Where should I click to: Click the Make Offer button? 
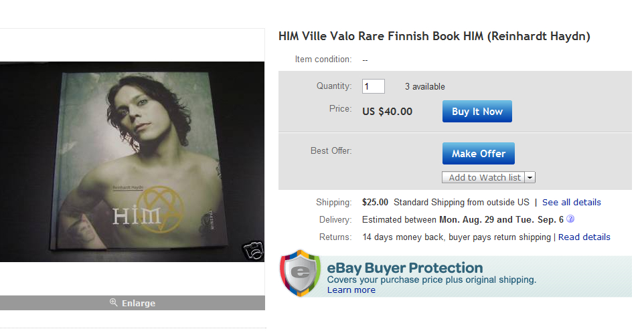click(x=478, y=153)
